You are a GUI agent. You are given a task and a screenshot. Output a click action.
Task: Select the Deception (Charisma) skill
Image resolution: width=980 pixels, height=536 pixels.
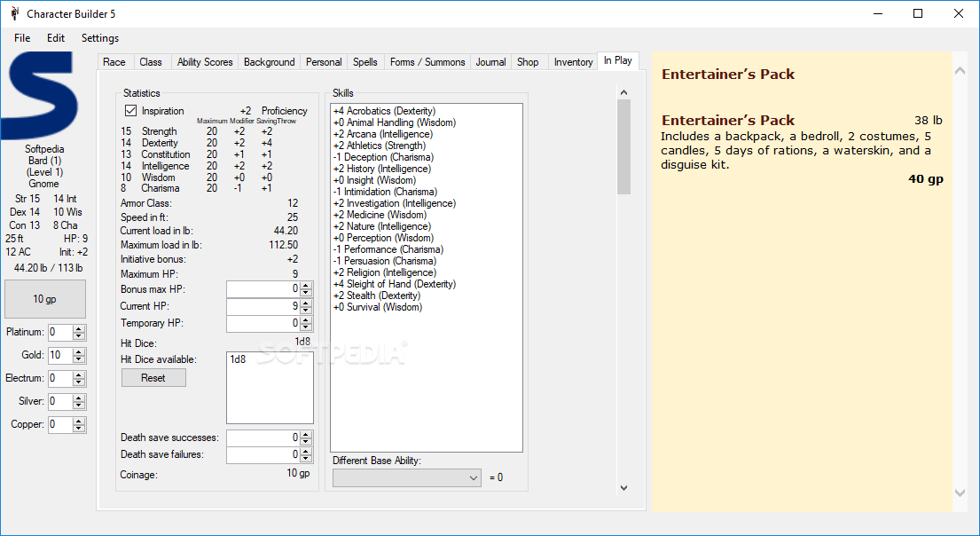(x=383, y=157)
